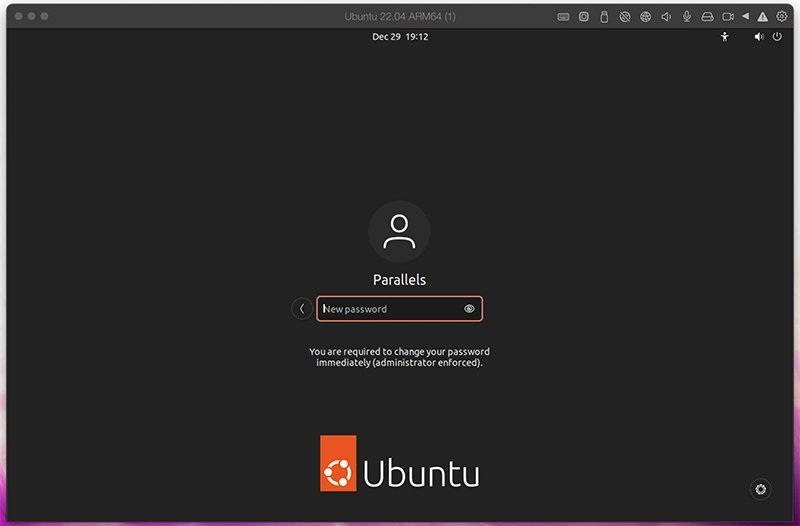Click the 'Ubuntu 22.04 ARM64 (1)' window title
The image size is (800, 526).
click(x=399, y=16)
